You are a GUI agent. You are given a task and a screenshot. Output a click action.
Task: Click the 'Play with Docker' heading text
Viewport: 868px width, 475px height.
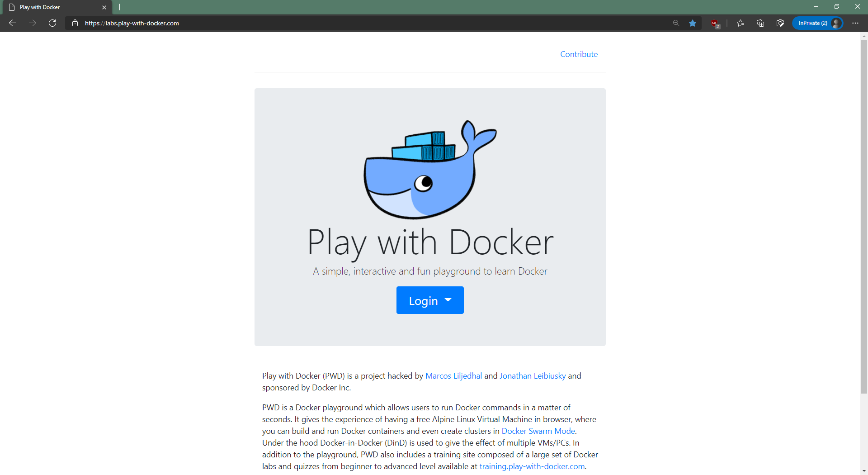point(430,243)
